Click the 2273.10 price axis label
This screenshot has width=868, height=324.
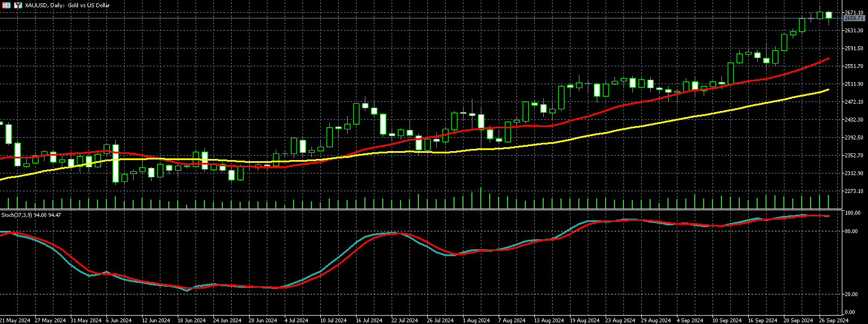[854, 191]
